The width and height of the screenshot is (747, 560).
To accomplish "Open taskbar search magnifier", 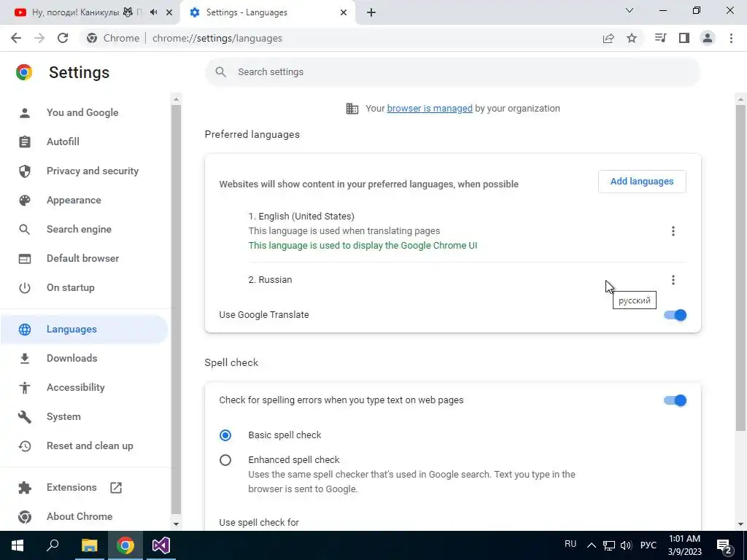I will 53,545.
